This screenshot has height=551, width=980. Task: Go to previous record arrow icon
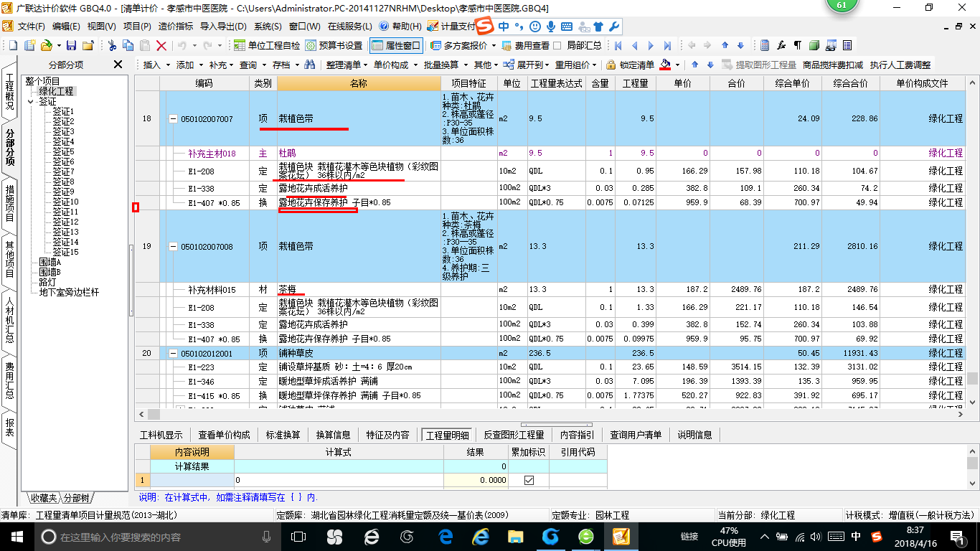point(634,45)
